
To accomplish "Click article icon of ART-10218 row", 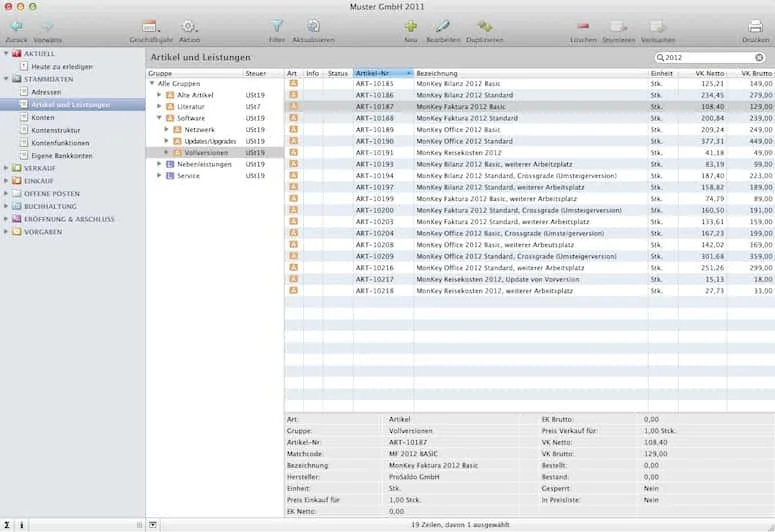I will (294, 291).
